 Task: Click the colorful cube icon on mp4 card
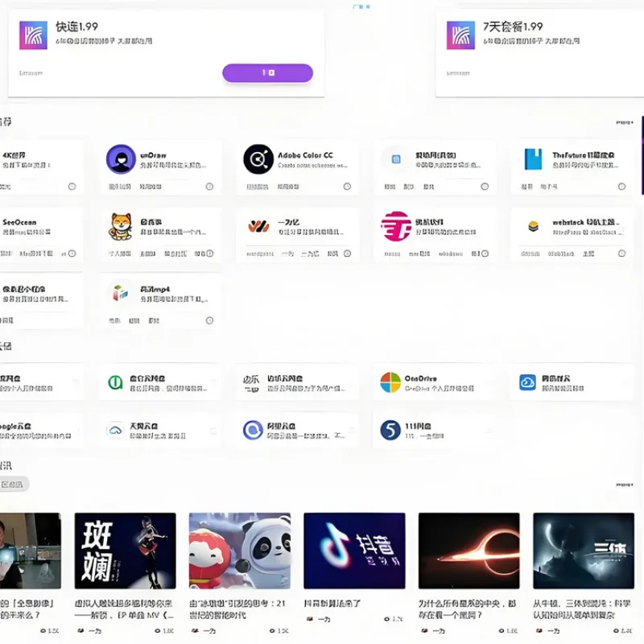121,293
